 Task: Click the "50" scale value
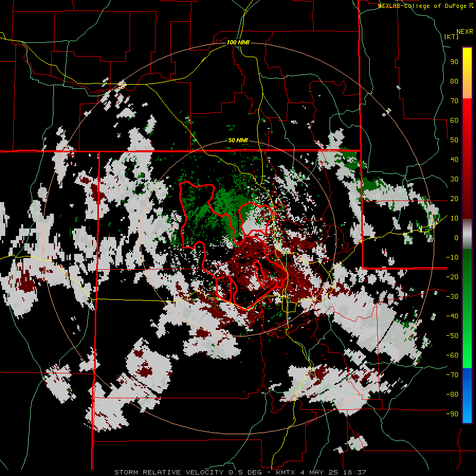tap(454, 140)
